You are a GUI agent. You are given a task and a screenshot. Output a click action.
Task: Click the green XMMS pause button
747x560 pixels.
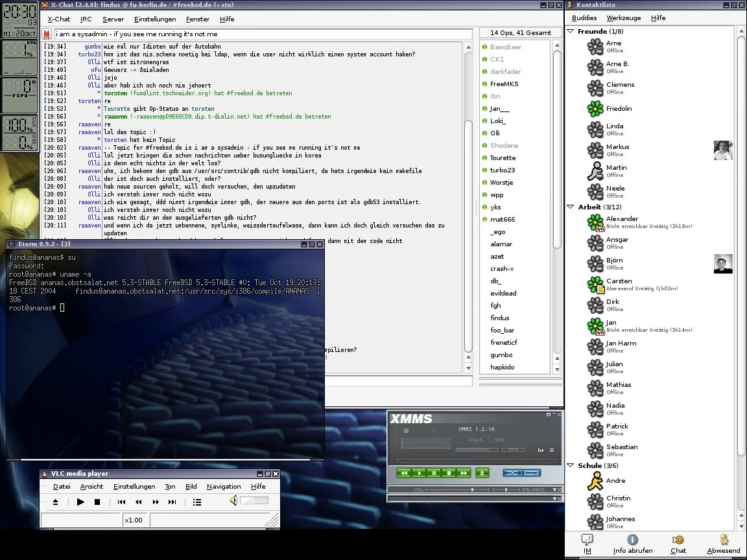[434, 473]
